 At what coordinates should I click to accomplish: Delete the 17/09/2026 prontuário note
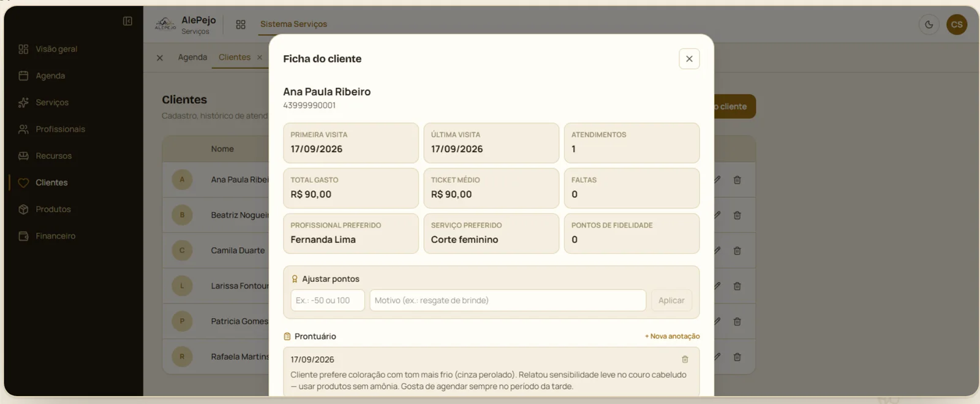(685, 359)
